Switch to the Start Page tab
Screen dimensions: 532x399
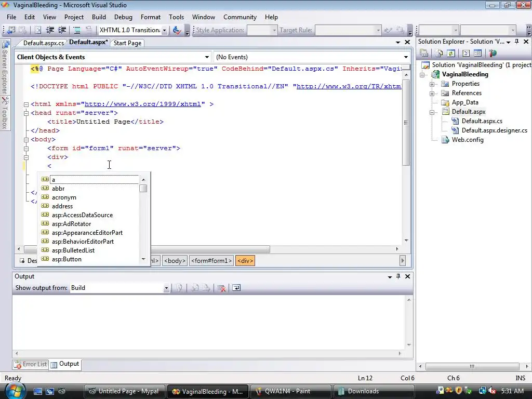(127, 43)
